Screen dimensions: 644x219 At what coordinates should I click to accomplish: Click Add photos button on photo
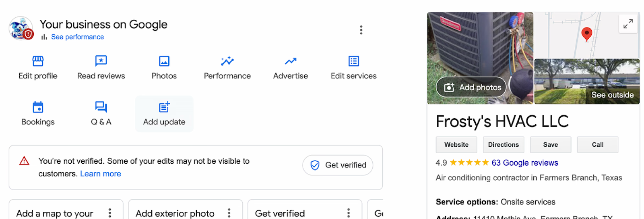coord(471,87)
